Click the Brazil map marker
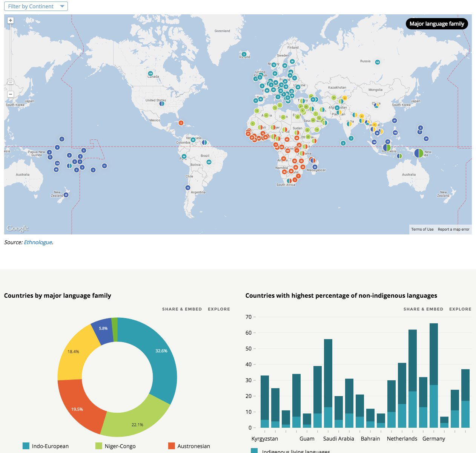 [x=209, y=162]
